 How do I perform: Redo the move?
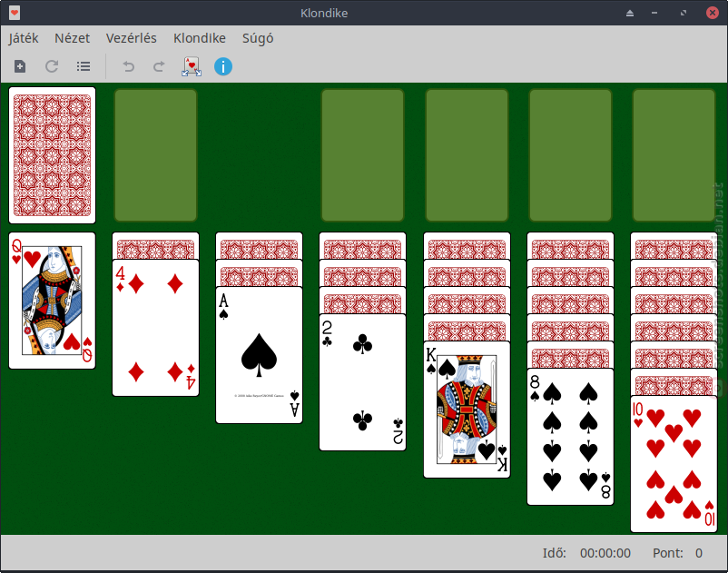159,66
